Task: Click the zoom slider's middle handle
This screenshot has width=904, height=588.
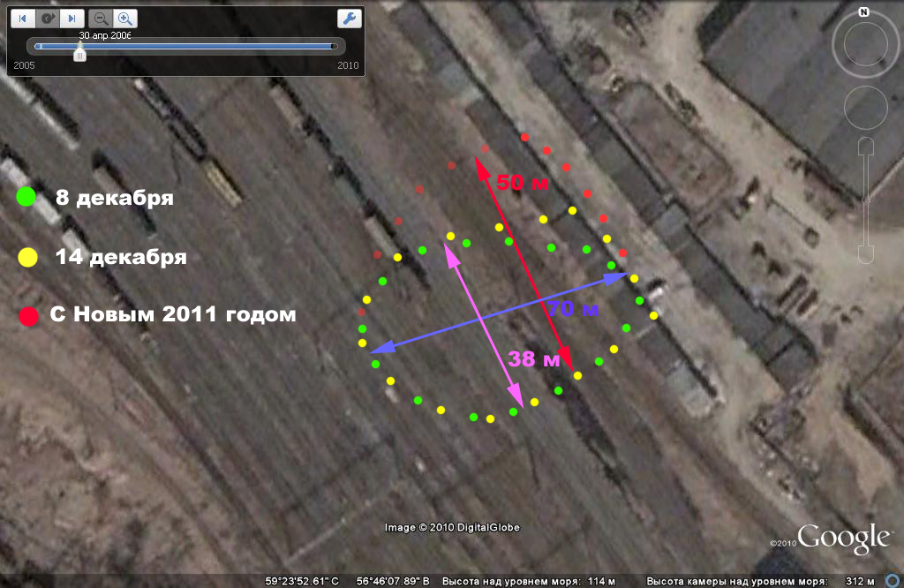Action: 866,200
